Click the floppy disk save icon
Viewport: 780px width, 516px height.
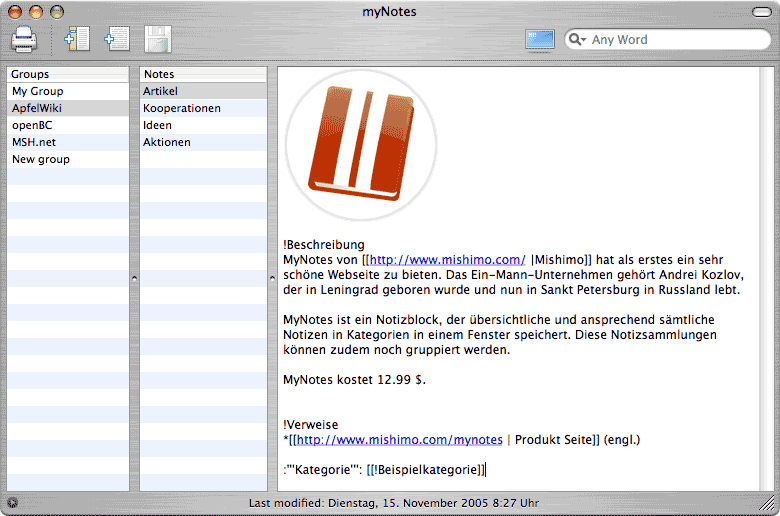[158, 40]
